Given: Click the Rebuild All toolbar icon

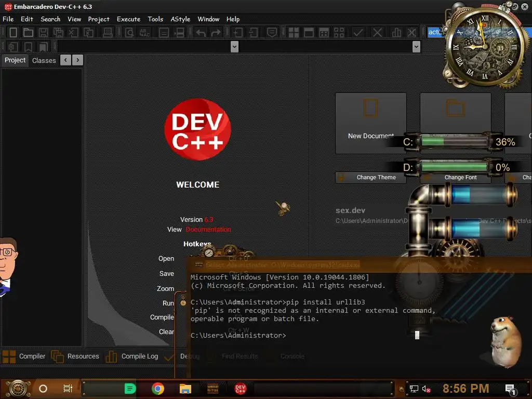Looking at the screenshot, I should [x=339, y=33].
